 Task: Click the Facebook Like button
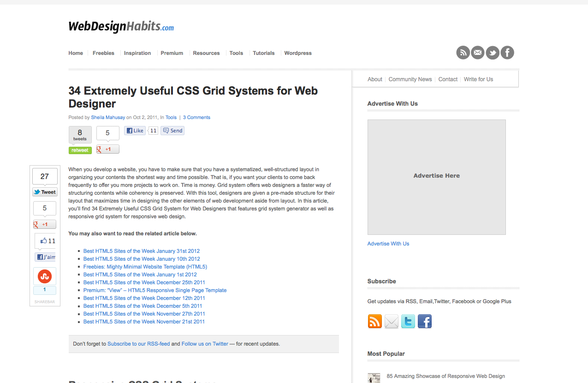click(135, 131)
